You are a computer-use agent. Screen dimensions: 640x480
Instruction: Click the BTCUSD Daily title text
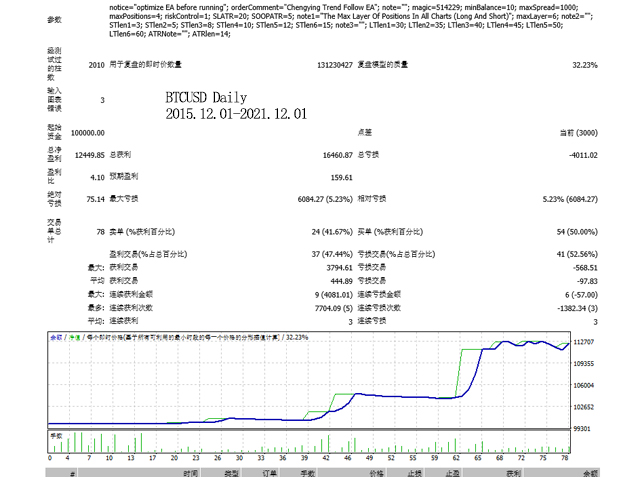(206, 98)
